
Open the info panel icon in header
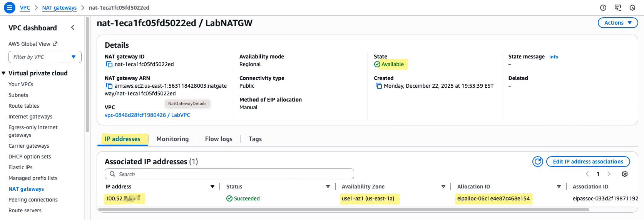point(603,8)
